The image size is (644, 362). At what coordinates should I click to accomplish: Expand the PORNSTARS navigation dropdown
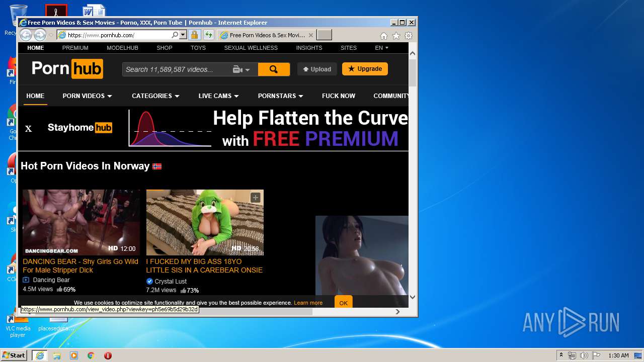[x=280, y=96]
